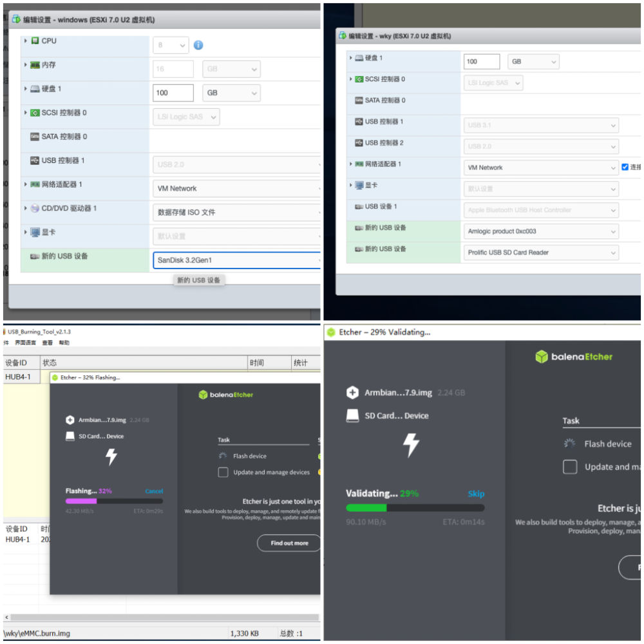
Task: Open the 界面语言 menu in USB Burning Tool
Action: [25, 343]
